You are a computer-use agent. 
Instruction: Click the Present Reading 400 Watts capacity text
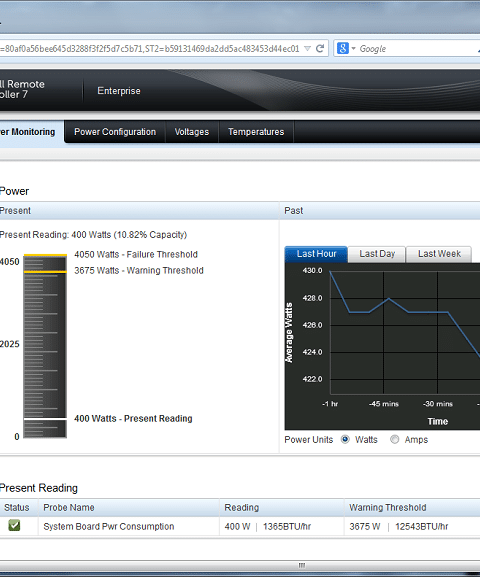[93, 235]
